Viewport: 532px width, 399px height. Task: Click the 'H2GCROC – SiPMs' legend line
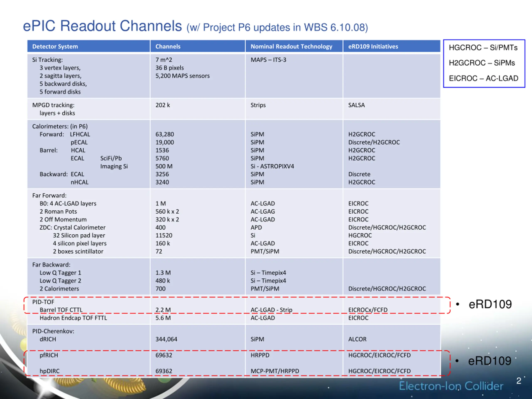point(482,63)
